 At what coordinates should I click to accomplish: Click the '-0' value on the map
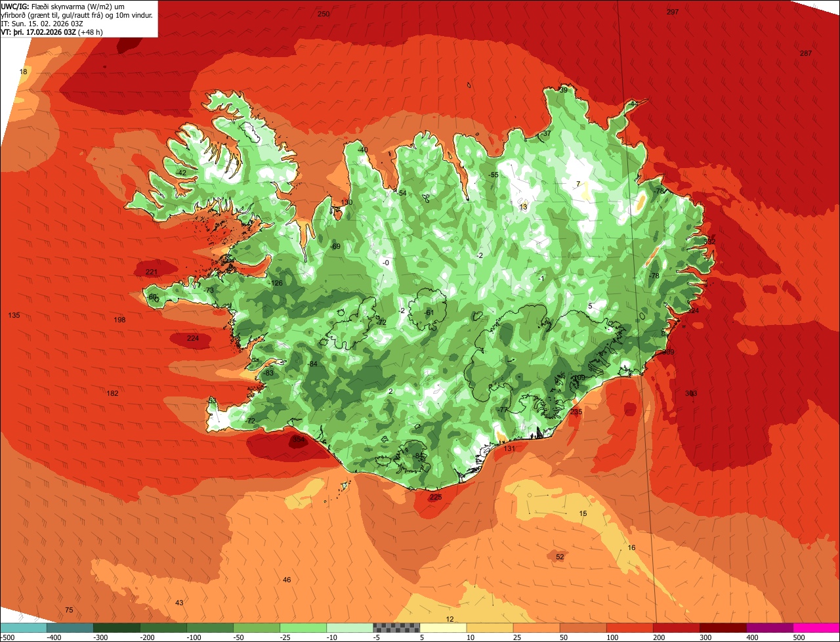(386, 263)
